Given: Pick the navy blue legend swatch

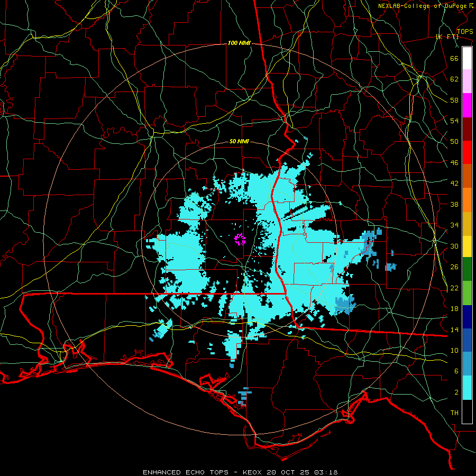Looking at the screenshot, I should (x=467, y=317).
